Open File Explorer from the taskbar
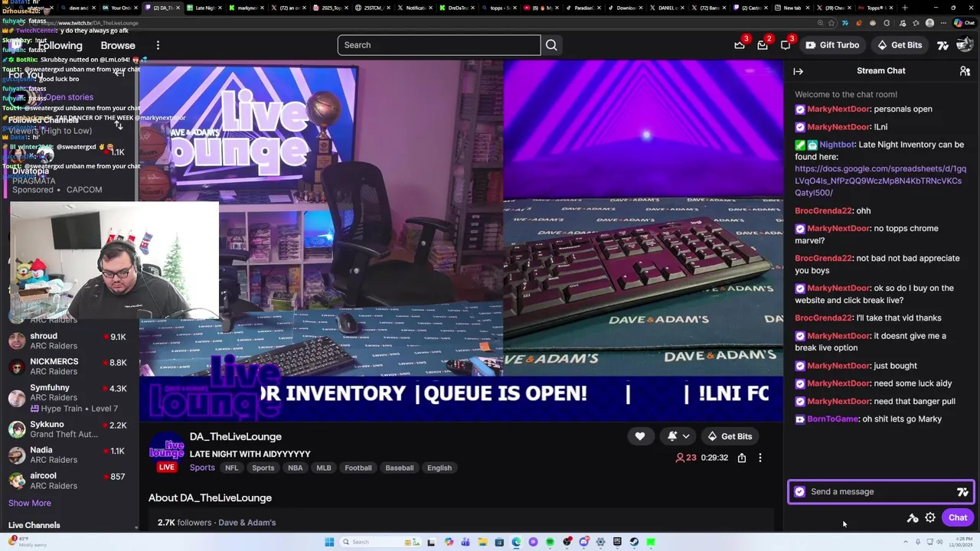This screenshot has width=980, height=551. [482, 542]
